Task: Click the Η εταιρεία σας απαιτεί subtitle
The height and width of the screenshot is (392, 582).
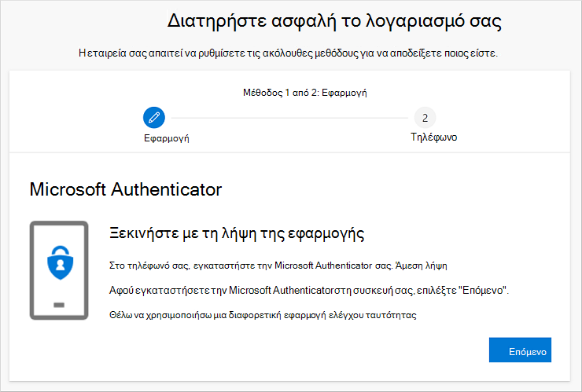Action: pyautogui.click(x=288, y=53)
